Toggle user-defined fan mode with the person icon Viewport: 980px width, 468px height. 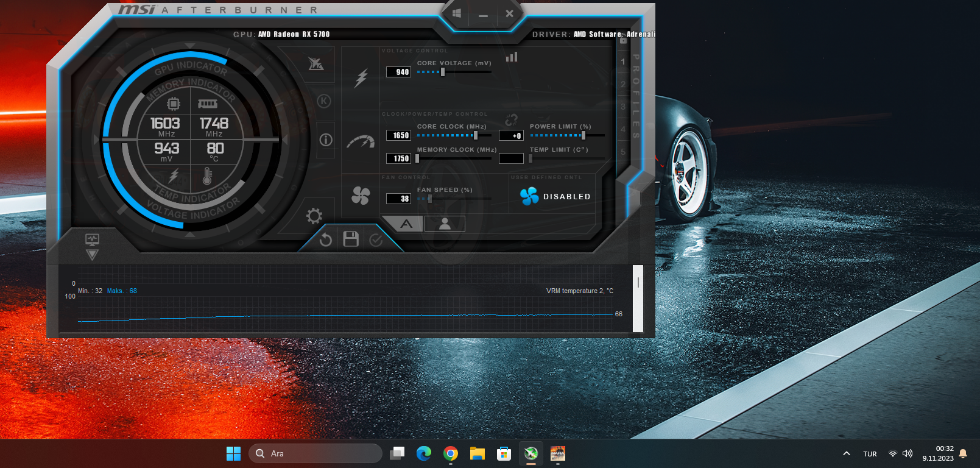click(x=445, y=224)
